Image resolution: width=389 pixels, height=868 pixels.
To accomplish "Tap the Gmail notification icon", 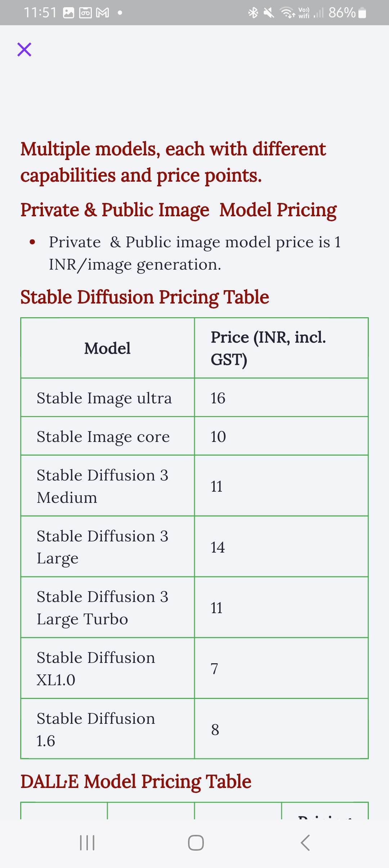I will [103, 13].
